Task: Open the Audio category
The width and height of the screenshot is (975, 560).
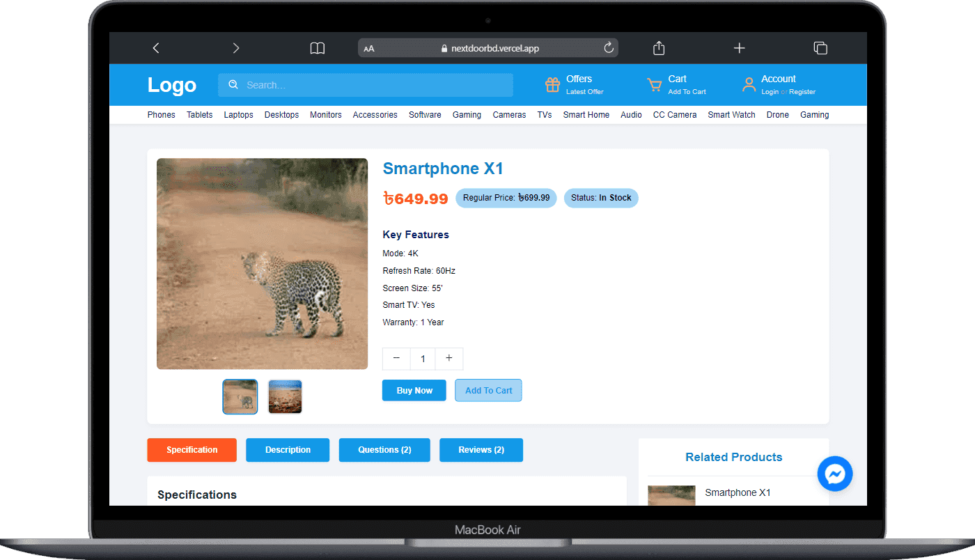Action: [x=632, y=115]
